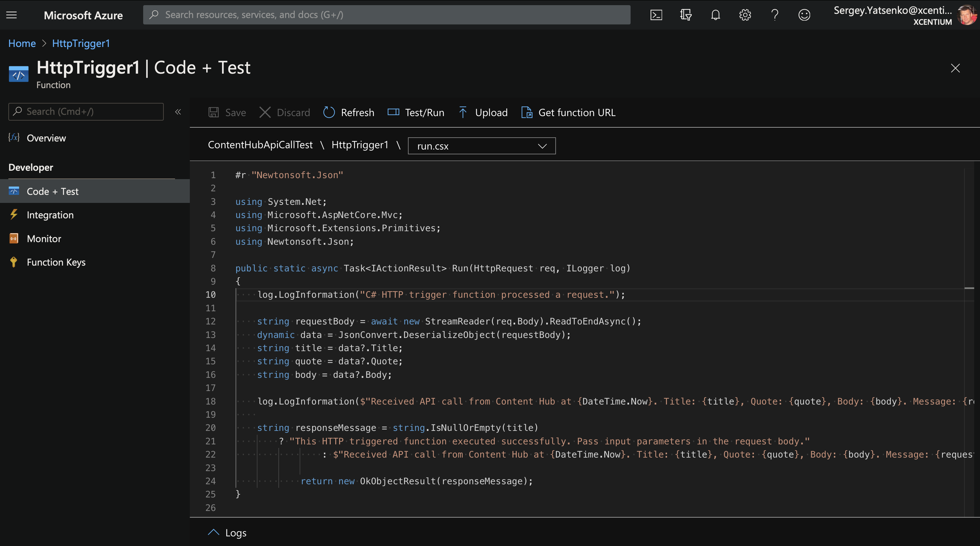Click the code editor vertical scrollbar
The height and width of the screenshot is (546, 980).
(x=969, y=342)
